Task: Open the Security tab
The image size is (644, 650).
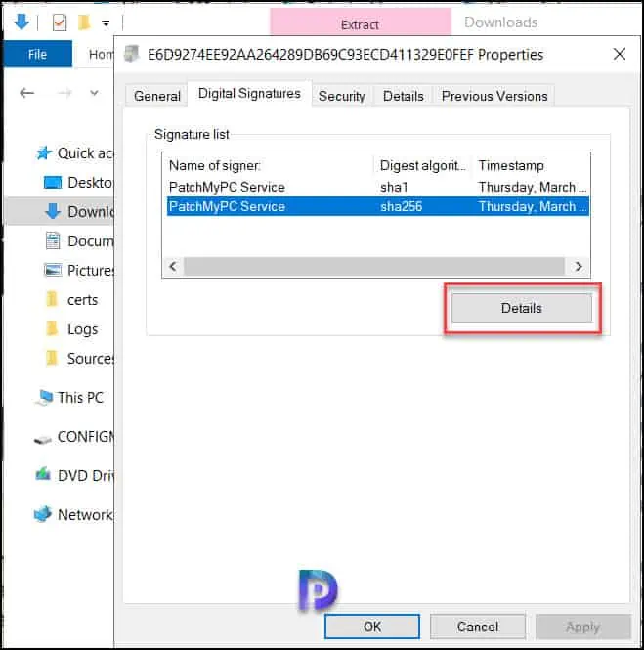Action: [342, 96]
